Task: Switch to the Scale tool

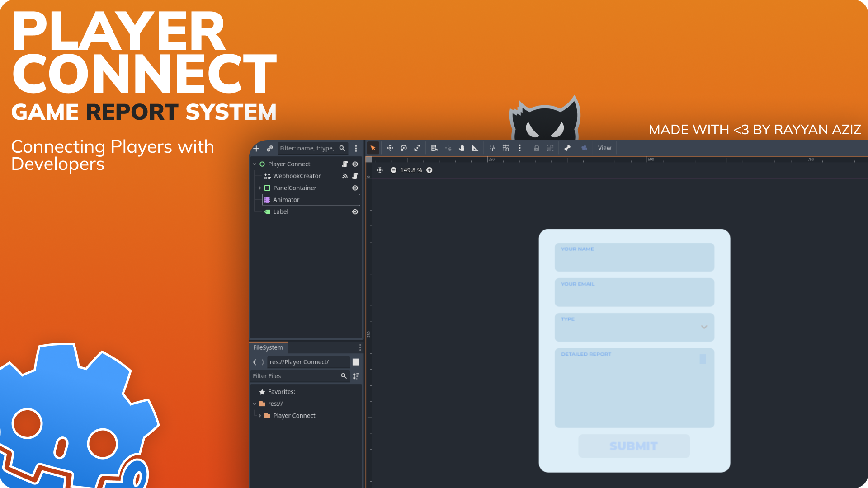Action: click(x=417, y=148)
